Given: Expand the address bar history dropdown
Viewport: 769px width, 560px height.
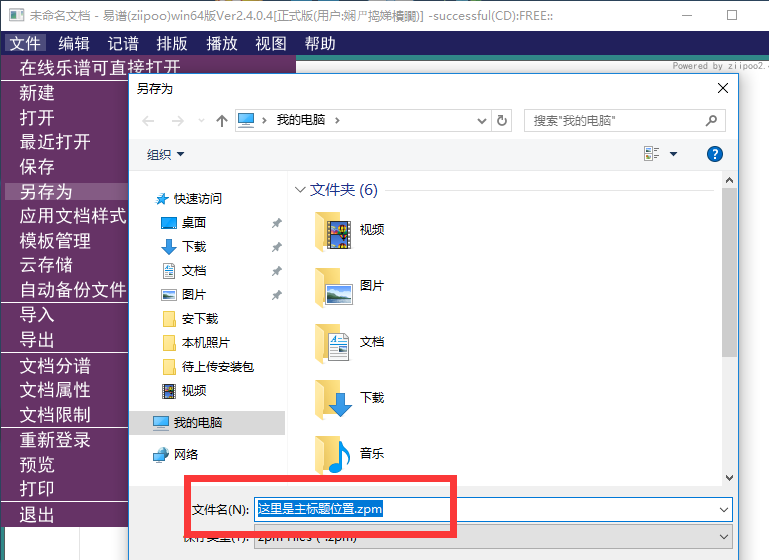Looking at the screenshot, I should pos(482,121).
